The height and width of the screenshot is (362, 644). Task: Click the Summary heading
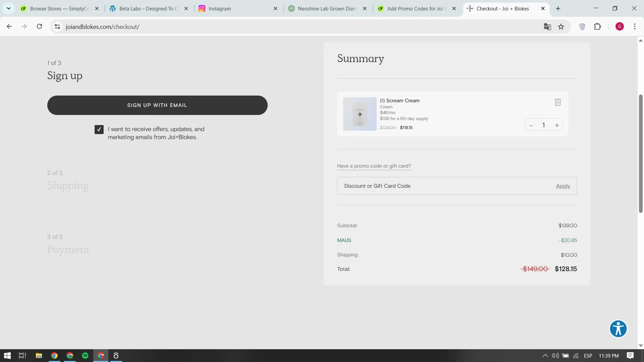click(361, 58)
